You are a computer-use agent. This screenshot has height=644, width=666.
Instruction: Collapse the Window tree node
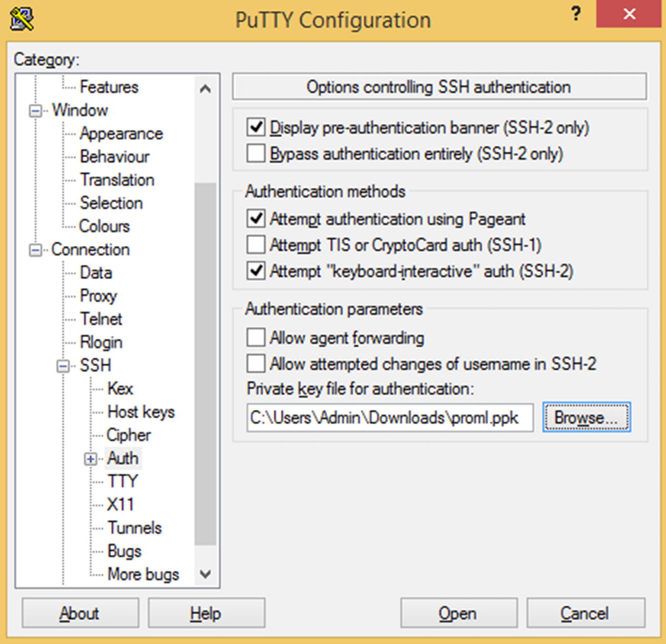coord(35,111)
